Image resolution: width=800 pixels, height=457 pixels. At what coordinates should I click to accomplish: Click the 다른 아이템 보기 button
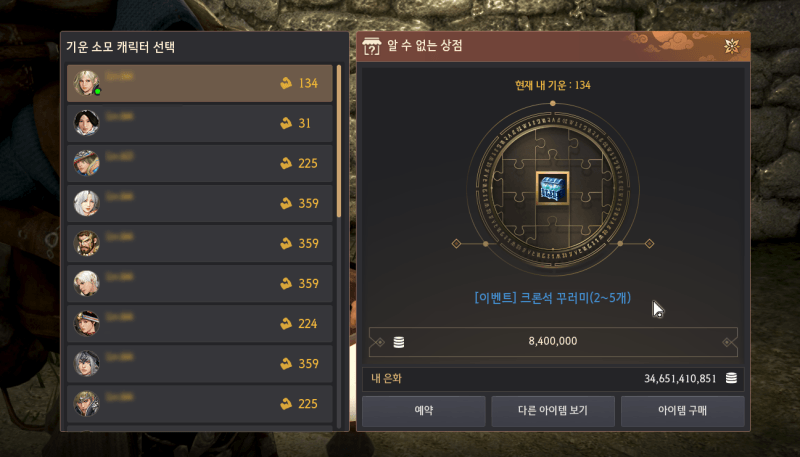[553, 411]
